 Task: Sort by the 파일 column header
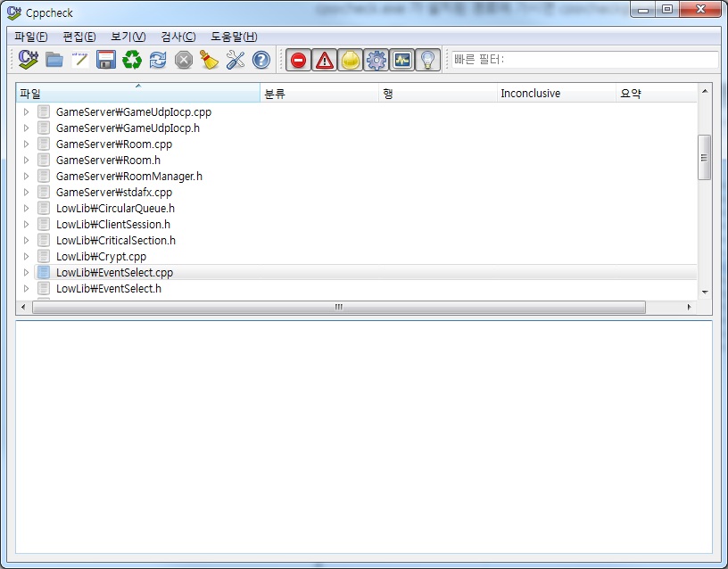point(138,94)
